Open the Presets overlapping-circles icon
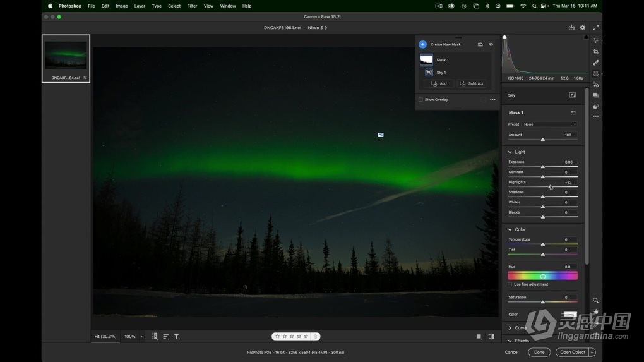The height and width of the screenshot is (362, 644). click(x=595, y=106)
